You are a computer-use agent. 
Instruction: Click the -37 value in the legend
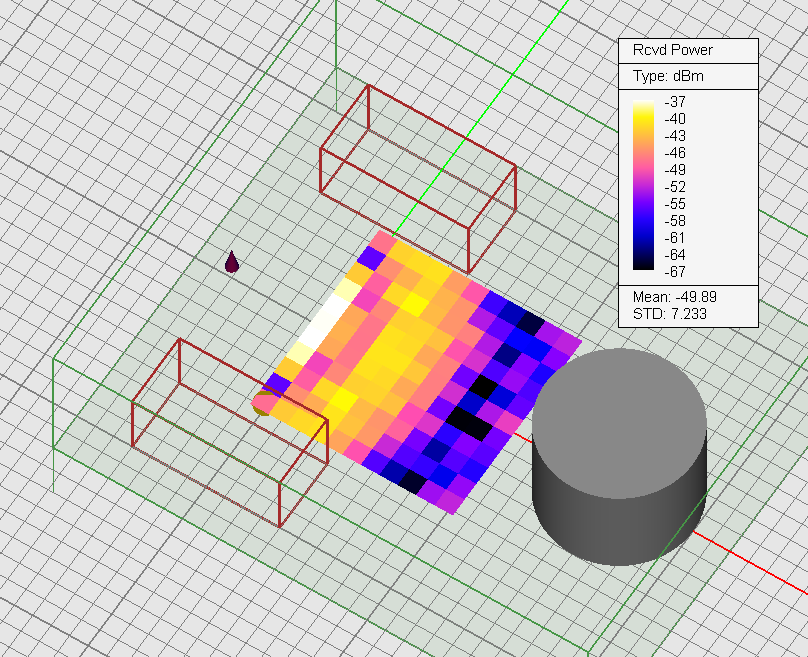point(674,102)
